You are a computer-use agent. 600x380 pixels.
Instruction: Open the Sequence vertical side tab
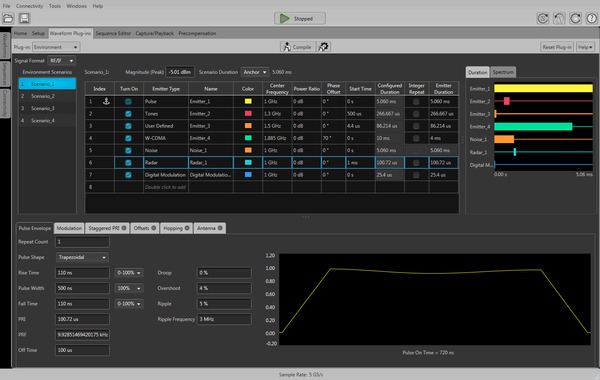(5, 73)
